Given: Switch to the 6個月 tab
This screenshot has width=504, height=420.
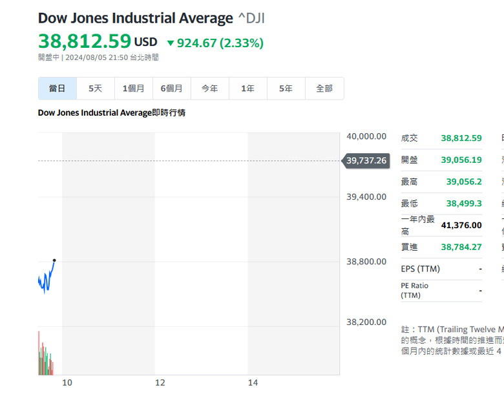Looking at the screenshot, I should click(172, 89).
